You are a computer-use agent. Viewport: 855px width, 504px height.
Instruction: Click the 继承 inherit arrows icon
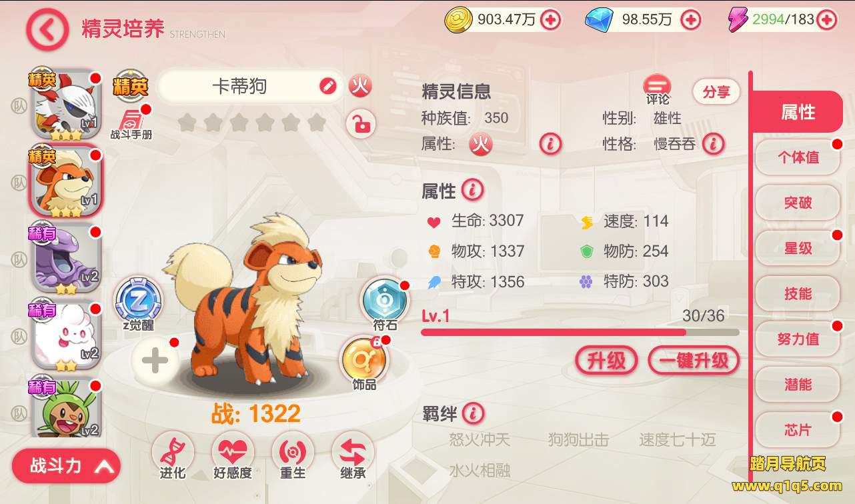coord(353,453)
